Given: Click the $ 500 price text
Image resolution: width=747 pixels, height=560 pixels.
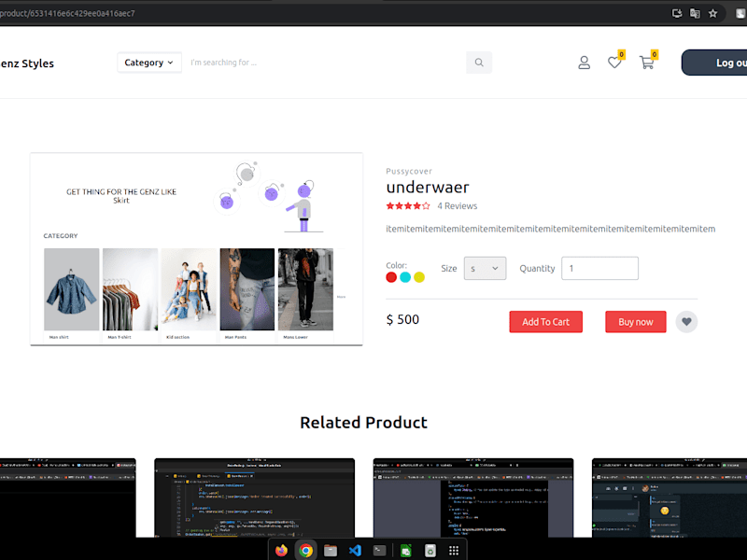Looking at the screenshot, I should tap(402, 319).
